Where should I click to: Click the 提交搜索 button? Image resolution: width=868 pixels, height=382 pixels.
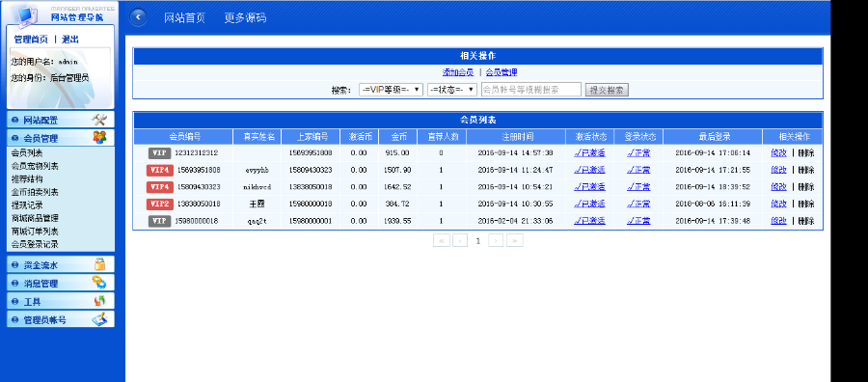click(x=607, y=90)
